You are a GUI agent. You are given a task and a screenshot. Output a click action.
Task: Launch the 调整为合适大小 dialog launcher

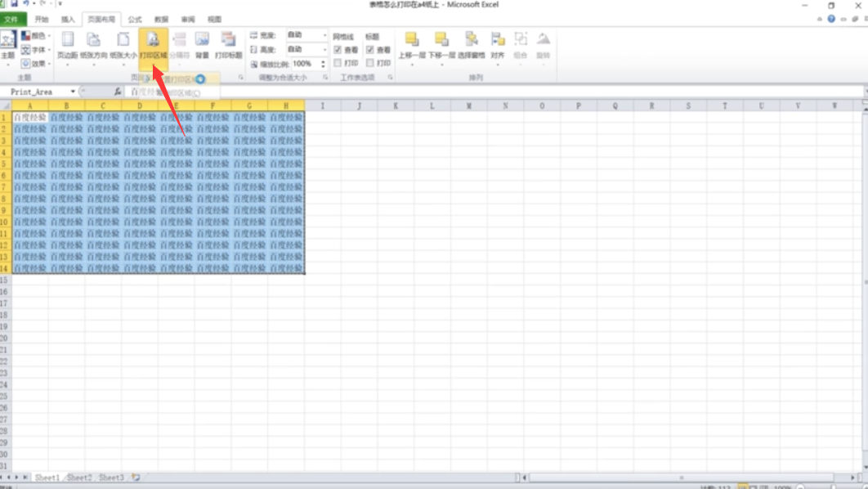(325, 78)
